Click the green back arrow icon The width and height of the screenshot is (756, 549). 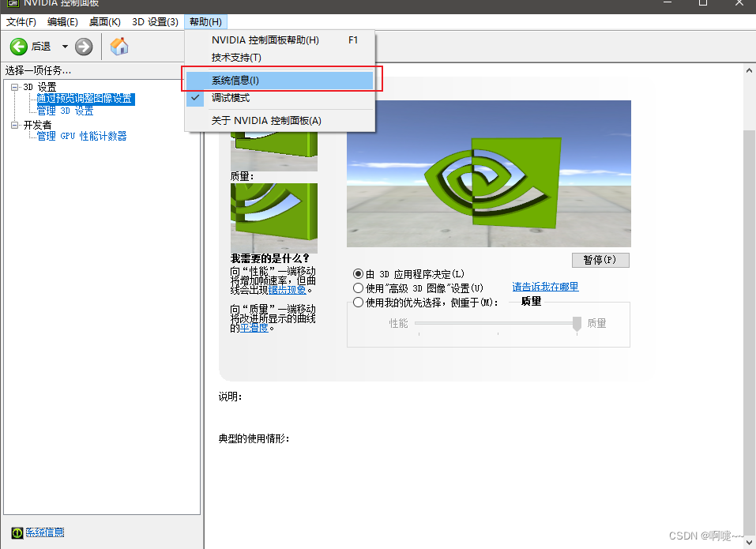[x=19, y=47]
